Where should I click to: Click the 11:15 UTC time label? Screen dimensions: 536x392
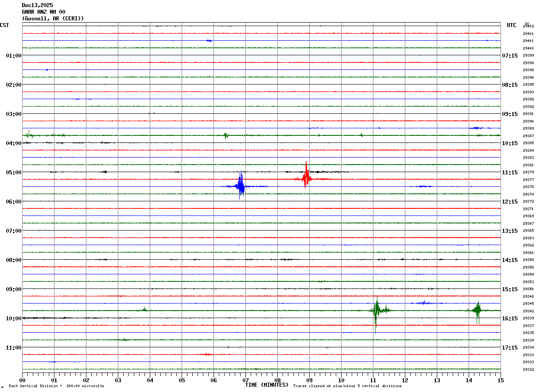(x=510, y=172)
